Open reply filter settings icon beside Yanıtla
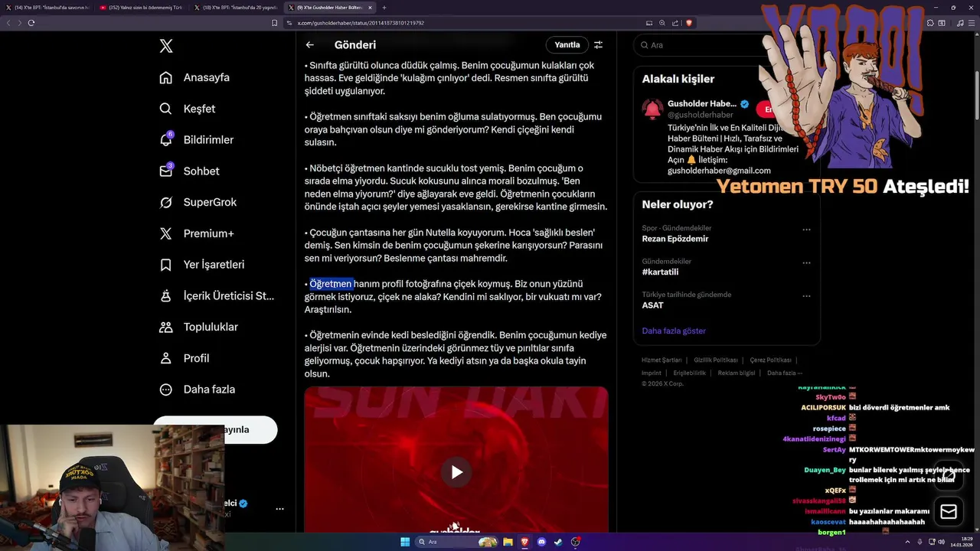 [598, 45]
